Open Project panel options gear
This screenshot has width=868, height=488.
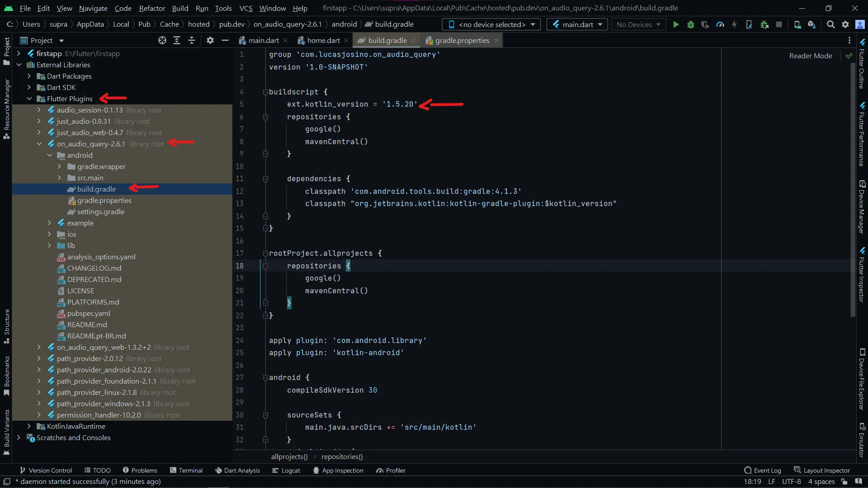tap(210, 41)
